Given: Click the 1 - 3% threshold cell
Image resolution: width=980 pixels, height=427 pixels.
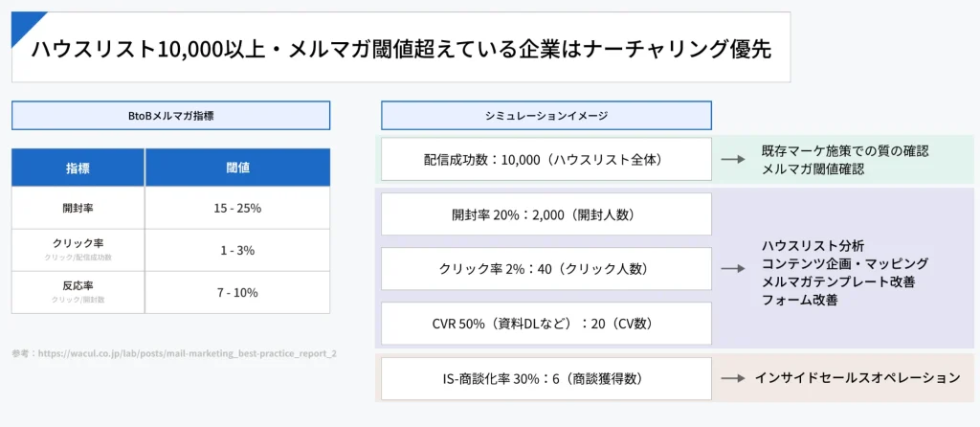Looking at the screenshot, I should coord(237,250).
